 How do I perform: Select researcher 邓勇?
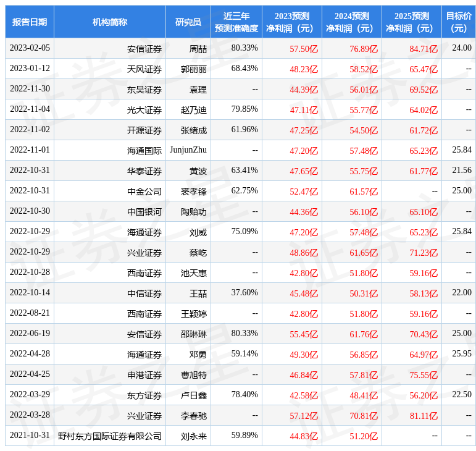coord(198,354)
